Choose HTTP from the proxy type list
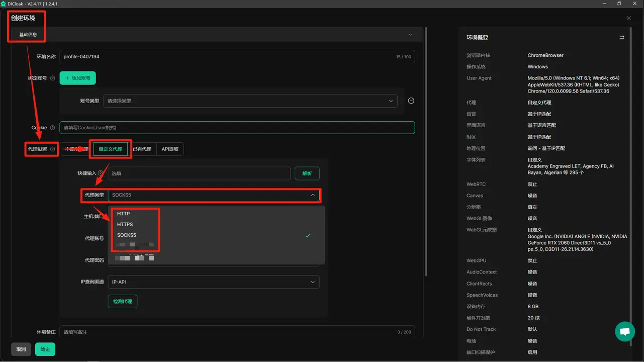Image resolution: width=644 pixels, height=362 pixels. [x=124, y=214]
